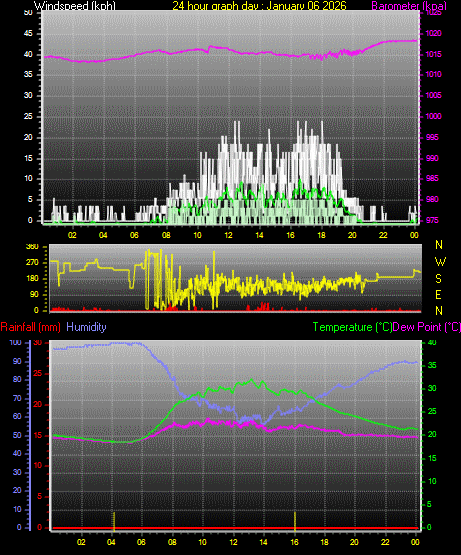The width and height of the screenshot is (461, 555).
Task: Click hour label 08 under windspeed graph
Action: coord(166,235)
